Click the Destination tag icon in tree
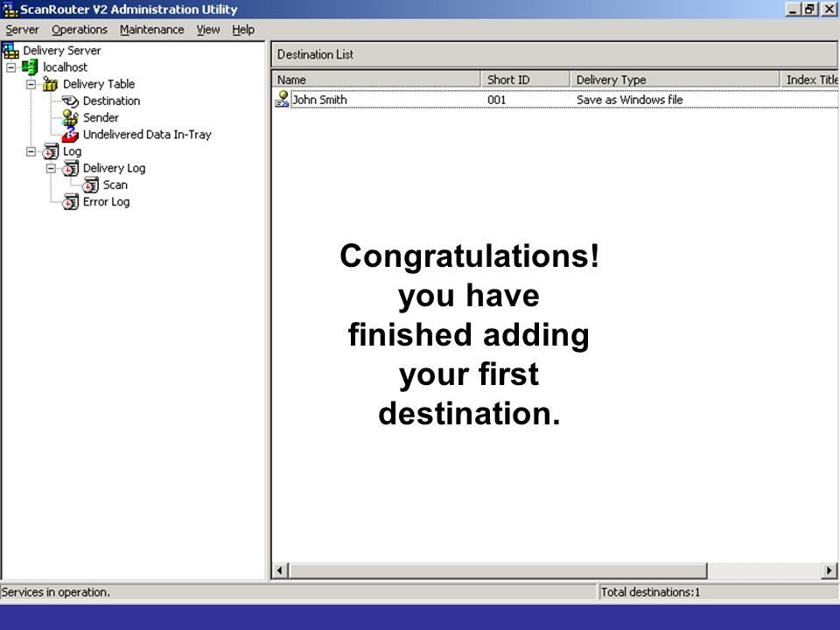This screenshot has height=630, width=840. [x=70, y=101]
